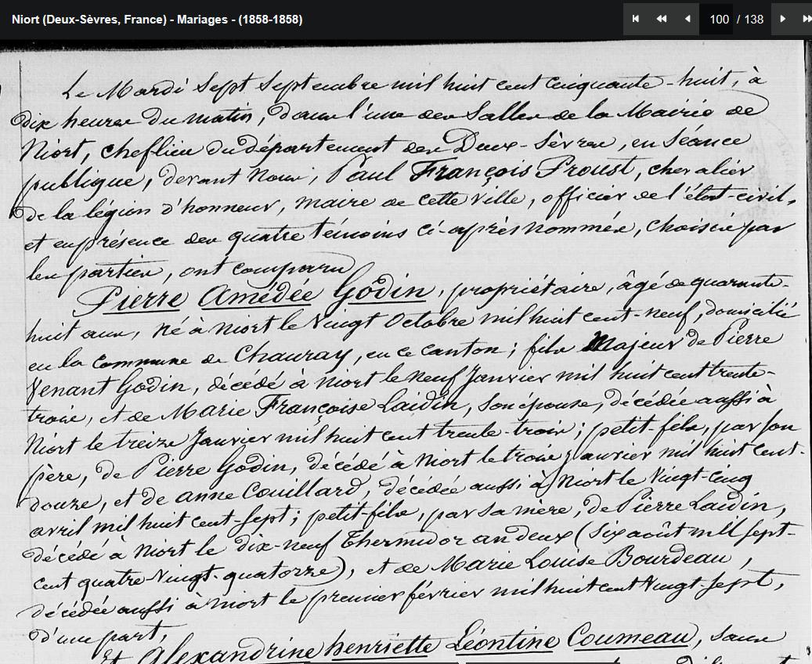The image size is (812, 664).
Task: Go to the previous page
Action: [x=687, y=20]
